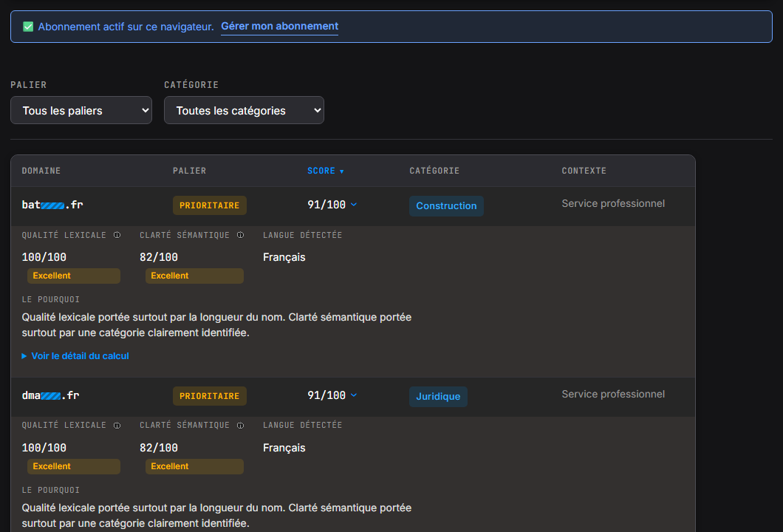This screenshot has width=783, height=532.
Task: Click the 82/100 semantic clarity value for bat….fr
Action: point(159,257)
